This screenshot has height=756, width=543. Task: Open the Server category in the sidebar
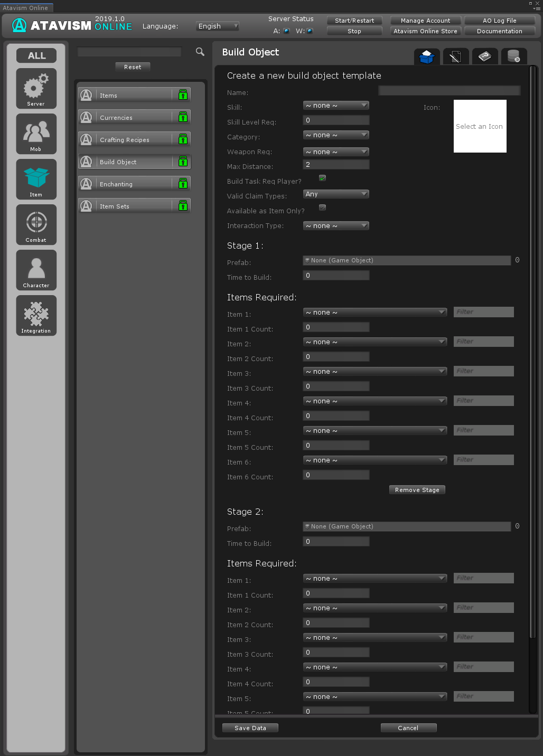(x=36, y=88)
